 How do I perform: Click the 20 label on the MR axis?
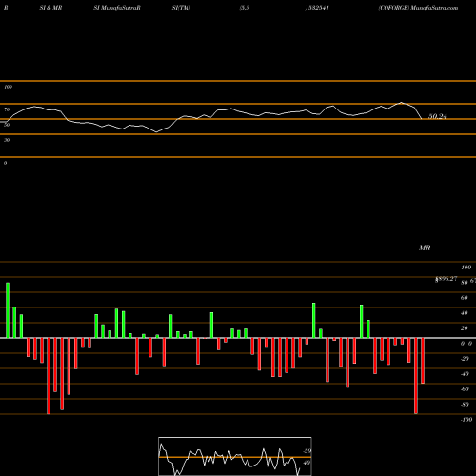(464, 328)
